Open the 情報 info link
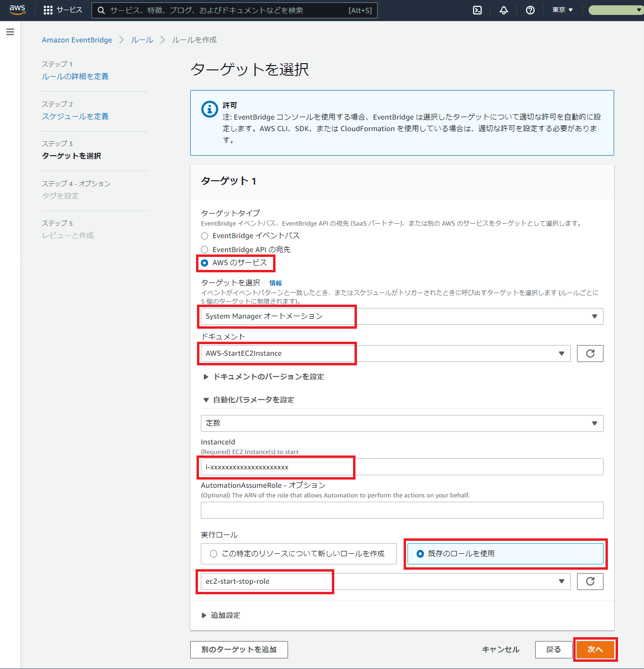644x669 pixels. 276,283
